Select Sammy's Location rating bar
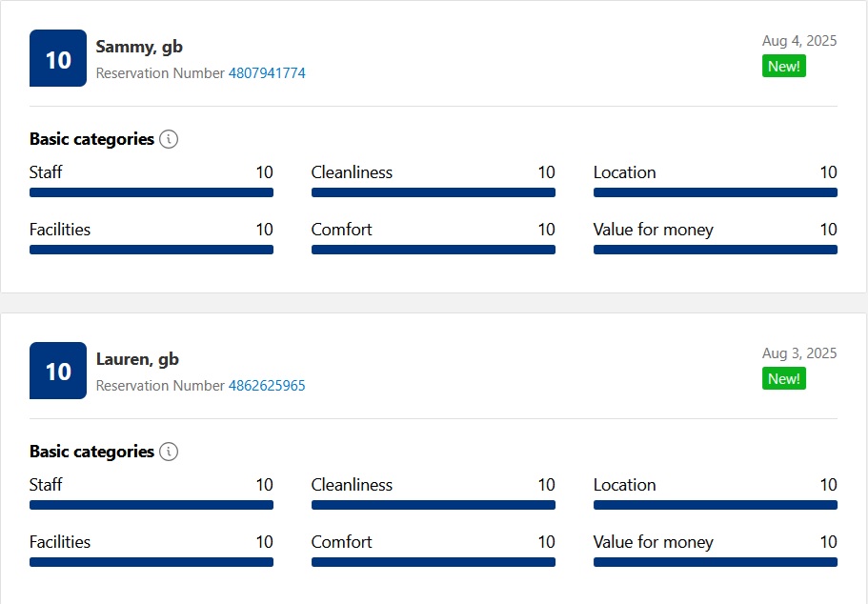 [715, 192]
